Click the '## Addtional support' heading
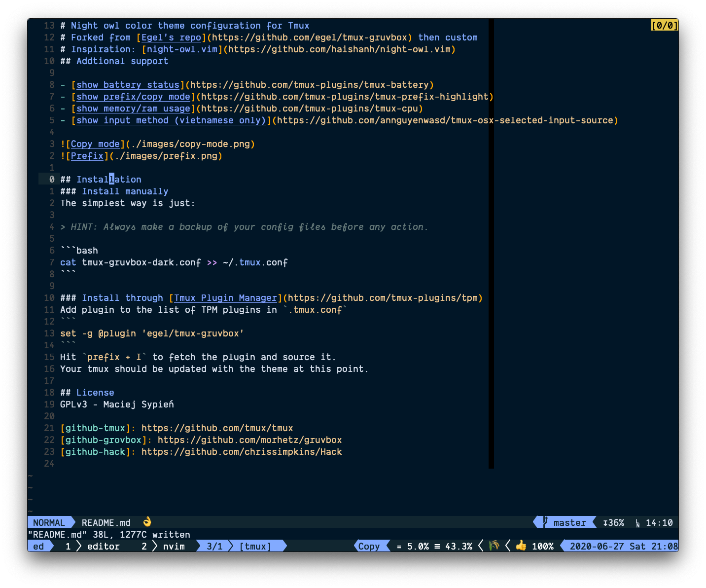 [114, 61]
